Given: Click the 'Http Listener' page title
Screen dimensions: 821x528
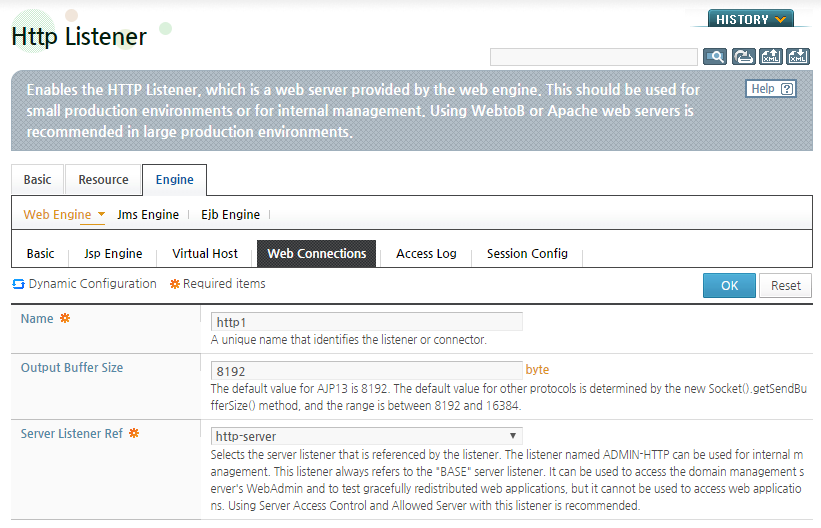Looking at the screenshot, I should (x=79, y=37).
